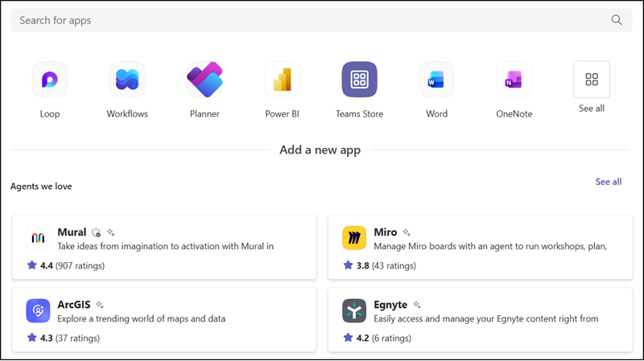Click the '4.4 (907 ratings)' text

pos(72,266)
